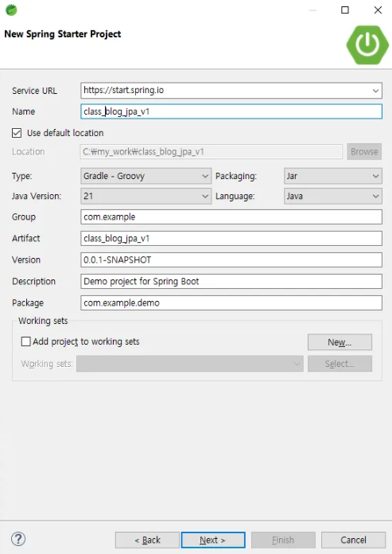Image resolution: width=392 pixels, height=554 pixels.
Task: Open the help question mark icon
Action: pyautogui.click(x=18, y=539)
